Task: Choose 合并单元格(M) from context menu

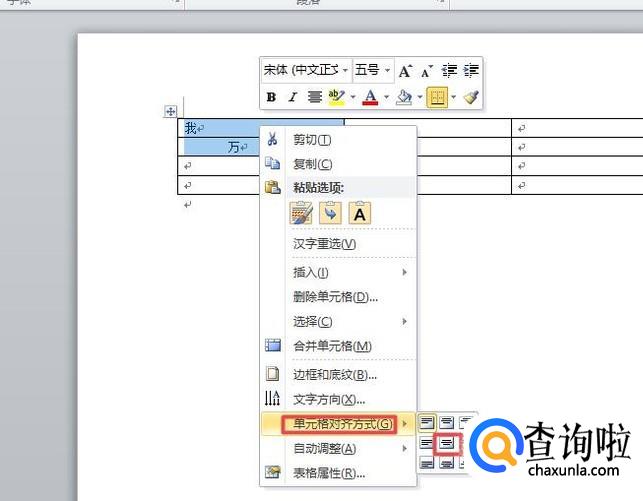Action: tap(332, 346)
